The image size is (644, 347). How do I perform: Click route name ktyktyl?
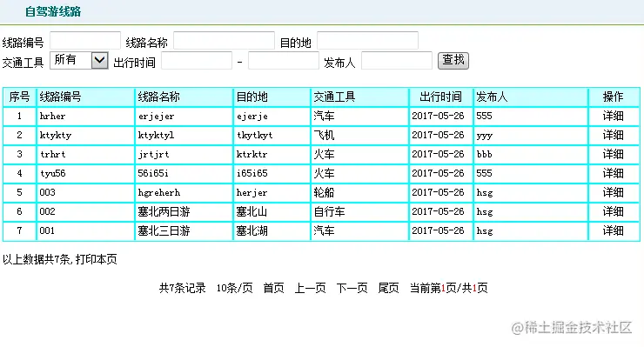[156, 135]
